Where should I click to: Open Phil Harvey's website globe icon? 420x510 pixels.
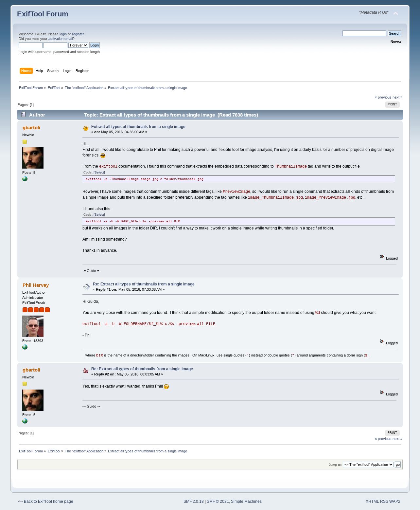pyautogui.click(x=25, y=347)
